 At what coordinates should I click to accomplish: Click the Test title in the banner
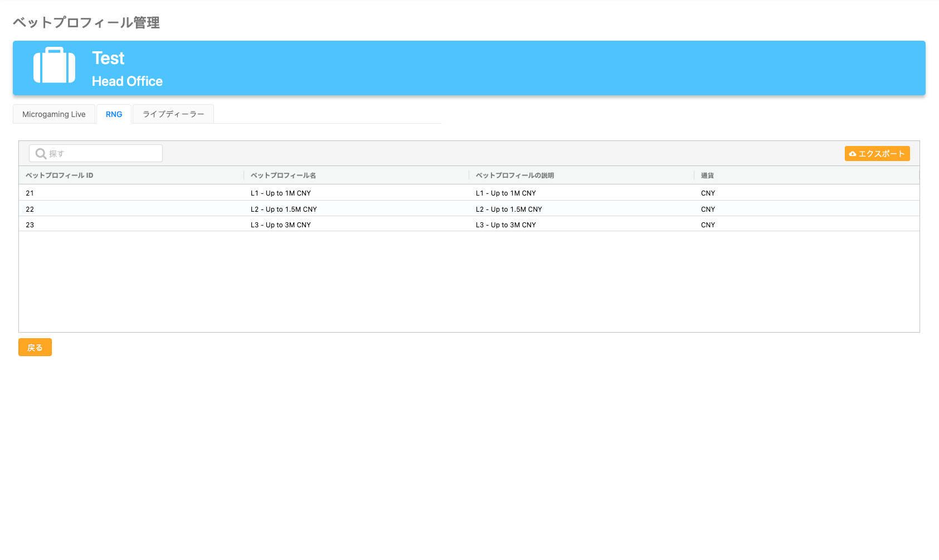pos(108,59)
